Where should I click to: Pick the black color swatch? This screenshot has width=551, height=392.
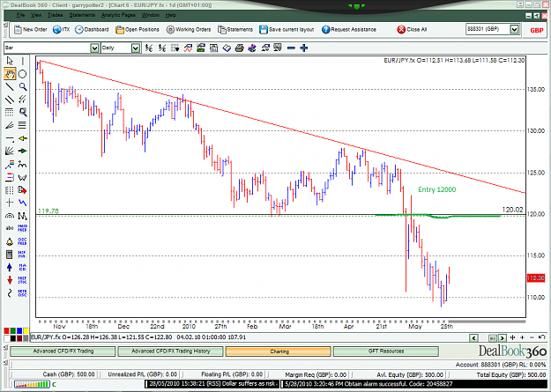(x=12, y=338)
